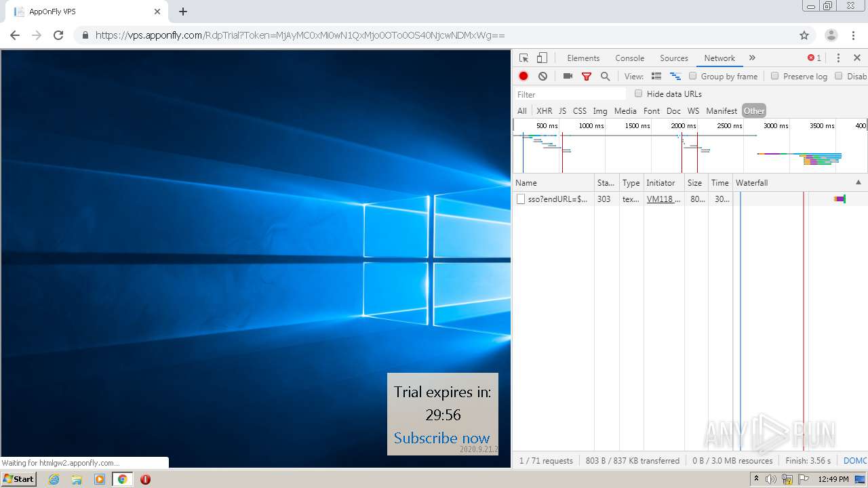Filter requests by Doc
Viewport: 868px width, 488px height.
click(x=673, y=111)
